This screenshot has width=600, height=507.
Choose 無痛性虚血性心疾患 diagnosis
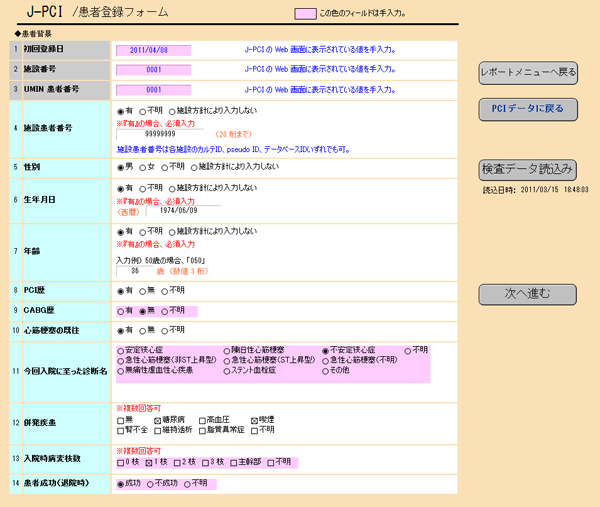click(x=121, y=371)
